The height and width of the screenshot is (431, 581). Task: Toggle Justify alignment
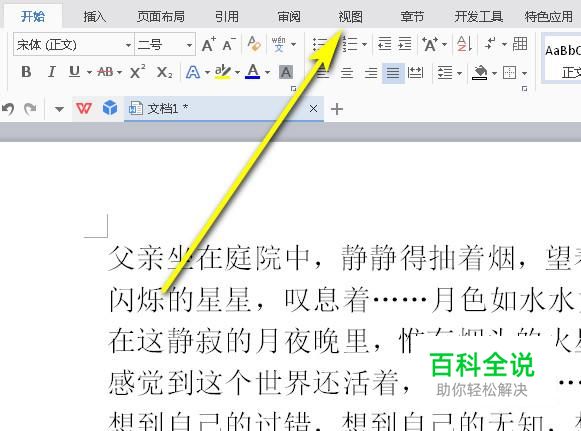pyautogui.click(x=393, y=73)
